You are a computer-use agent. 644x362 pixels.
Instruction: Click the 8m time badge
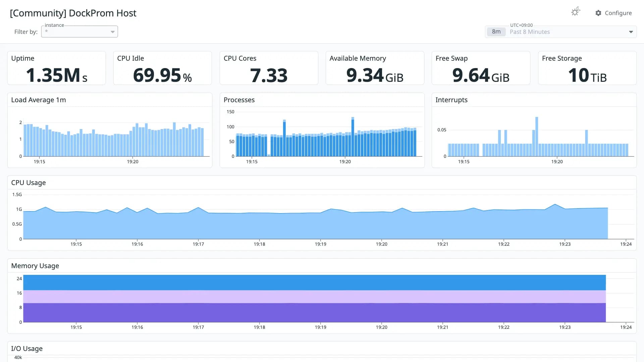(x=496, y=32)
